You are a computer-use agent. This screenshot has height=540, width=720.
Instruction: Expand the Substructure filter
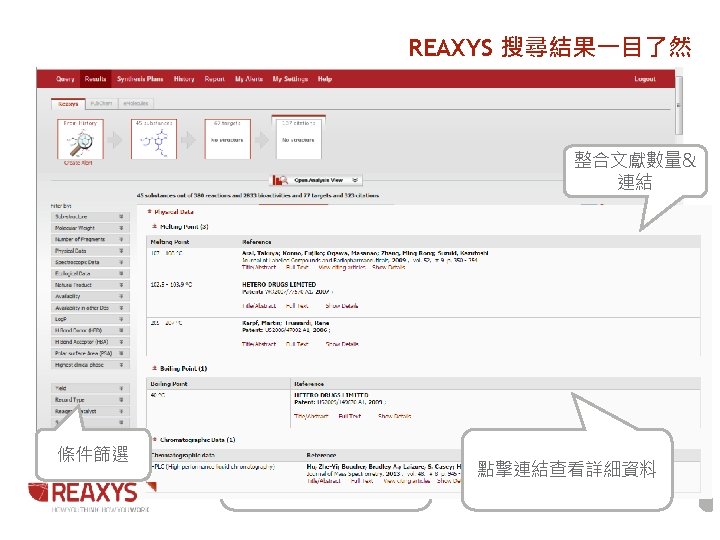(90, 216)
